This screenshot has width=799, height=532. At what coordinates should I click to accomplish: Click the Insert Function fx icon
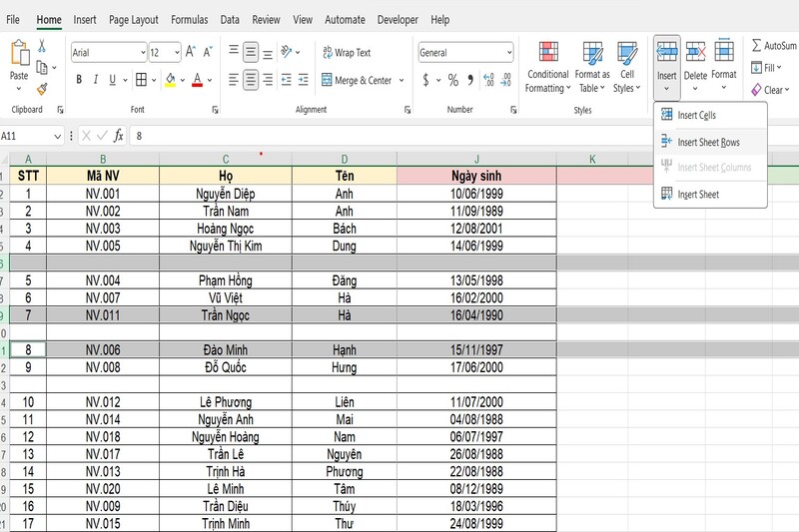[118, 135]
